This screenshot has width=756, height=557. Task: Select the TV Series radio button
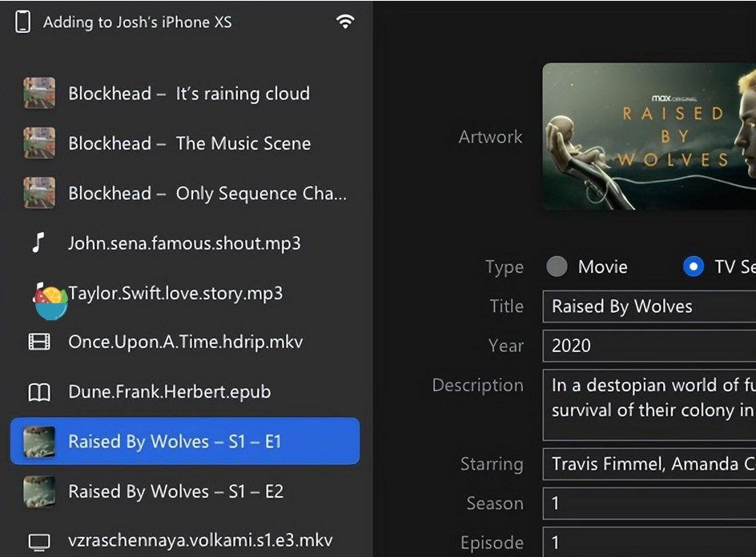coord(693,266)
